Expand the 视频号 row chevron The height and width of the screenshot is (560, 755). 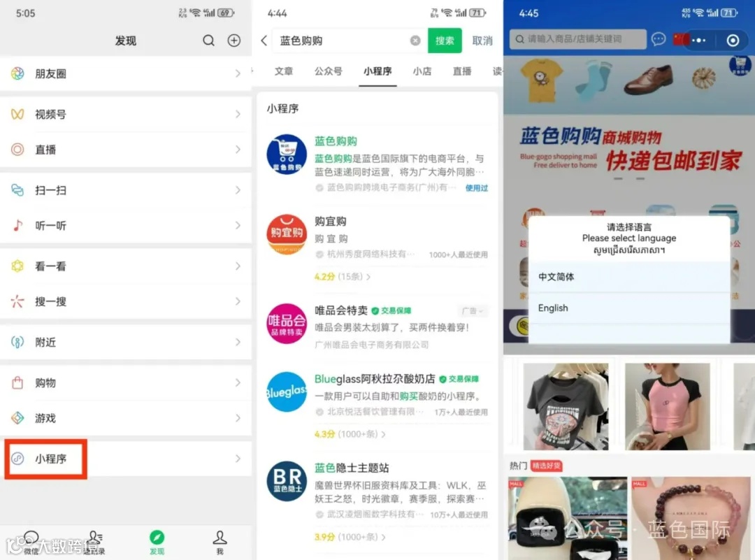click(238, 114)
